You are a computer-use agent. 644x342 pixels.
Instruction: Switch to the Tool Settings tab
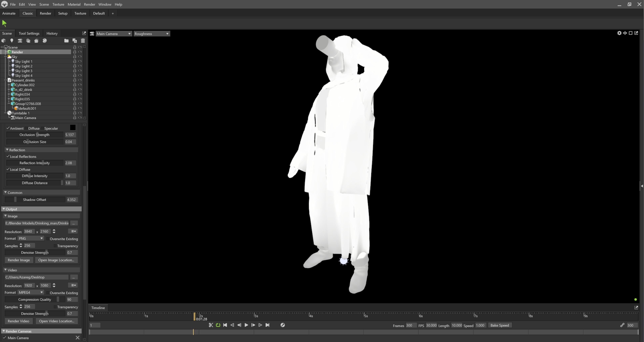coord(29,33)
